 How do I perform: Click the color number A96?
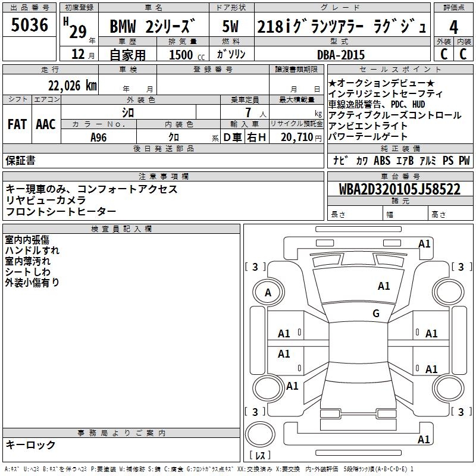98,137
